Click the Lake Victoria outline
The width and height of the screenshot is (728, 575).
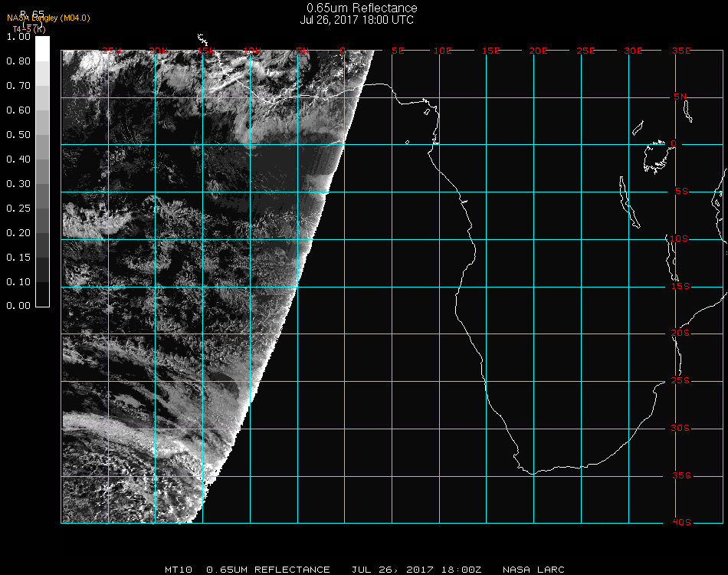click(x=656, y=156)
